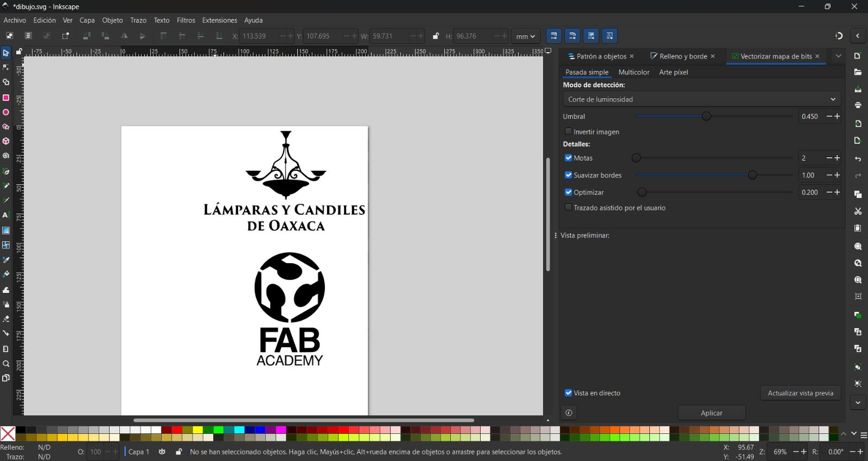Select the 3D Box tool

point(6,141)
